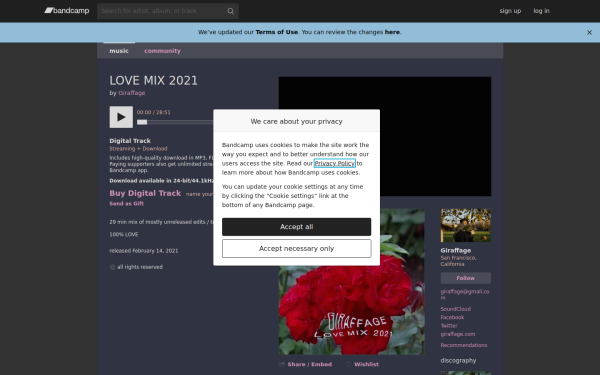Click the share arrow icon

281,364
